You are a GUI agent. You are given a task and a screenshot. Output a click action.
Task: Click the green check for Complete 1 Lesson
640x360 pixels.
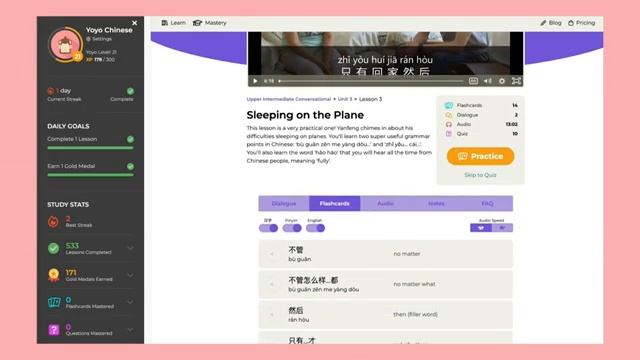click(x=130, y=139)
